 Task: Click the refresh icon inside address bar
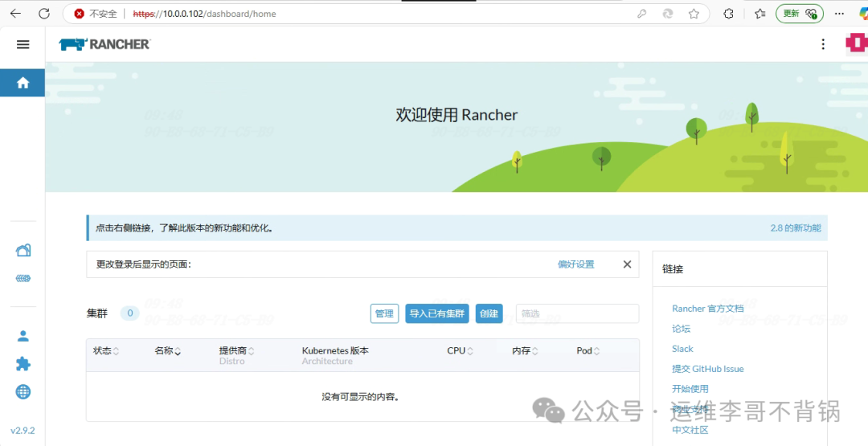coord(668,14)
